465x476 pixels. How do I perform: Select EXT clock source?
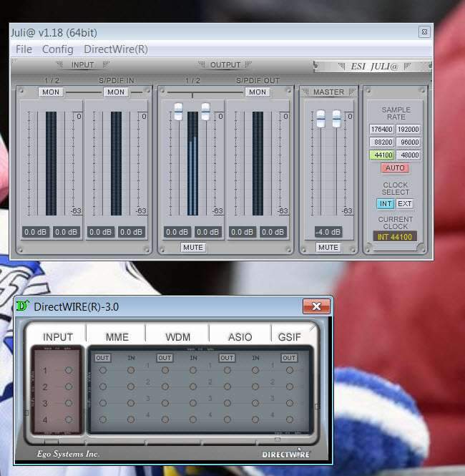[x=405, y=204]
